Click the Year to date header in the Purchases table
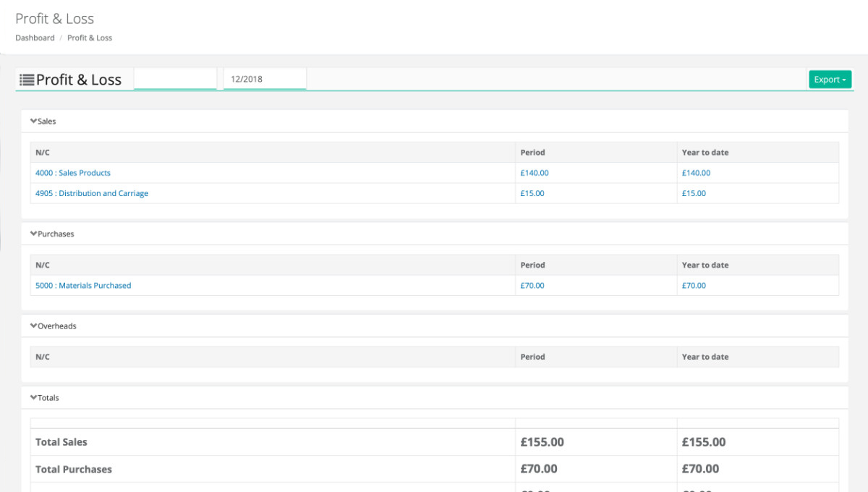This screenshot has width=868, height=492. (x=703, y=265)
